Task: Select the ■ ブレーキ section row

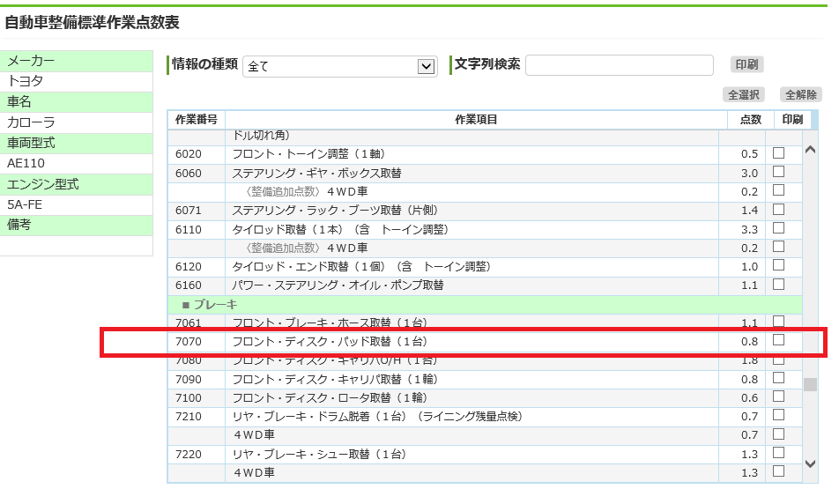Action: [485, 305]
